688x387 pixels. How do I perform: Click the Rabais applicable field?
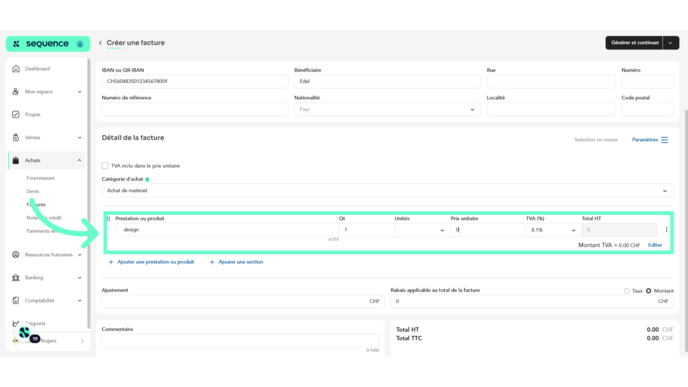click(532, 301)
